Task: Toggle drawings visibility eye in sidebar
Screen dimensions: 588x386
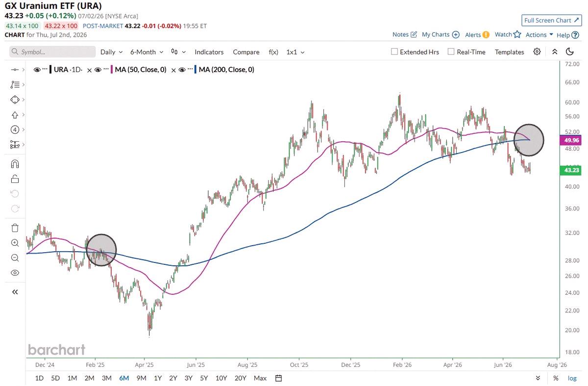Action: pyautogui.click(x=15, y=273)
